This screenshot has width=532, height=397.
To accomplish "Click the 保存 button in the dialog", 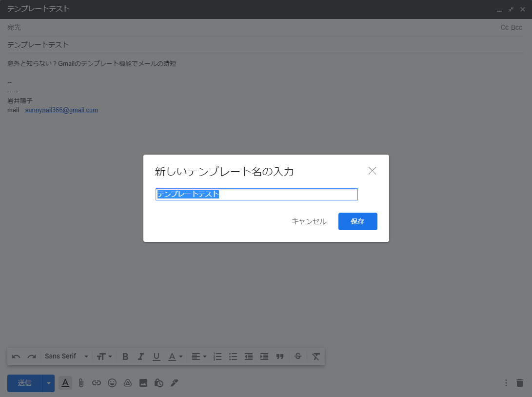I will point(357,221).
